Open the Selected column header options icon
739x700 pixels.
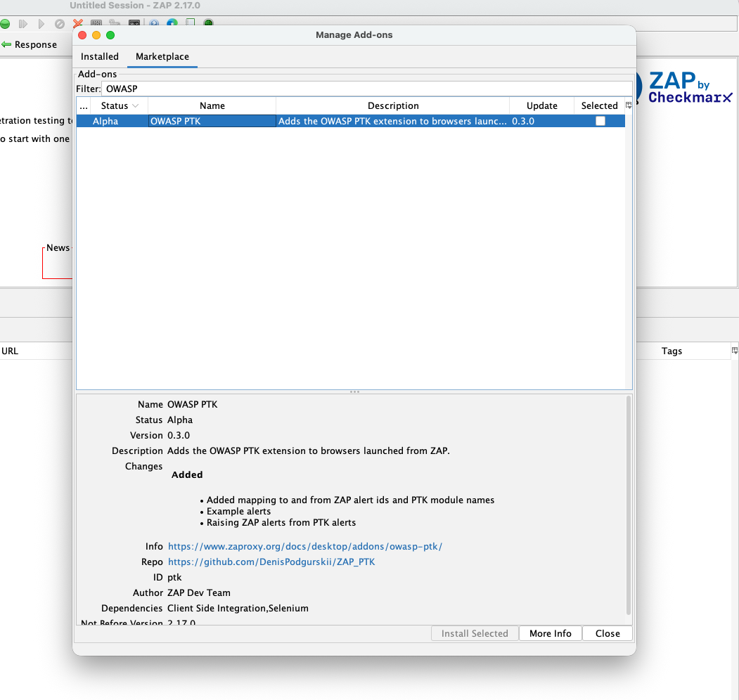tap(628, 105)
